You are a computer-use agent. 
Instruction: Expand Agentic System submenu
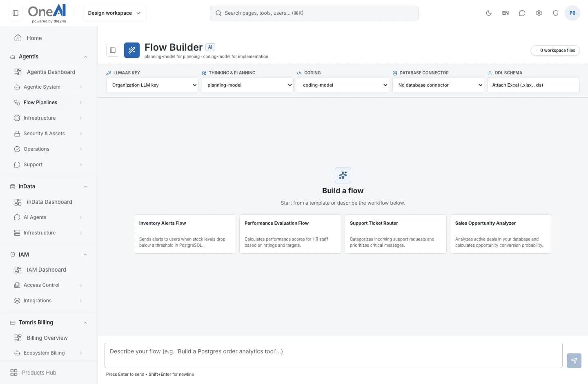pyautogui.click(x=49, y=87)
